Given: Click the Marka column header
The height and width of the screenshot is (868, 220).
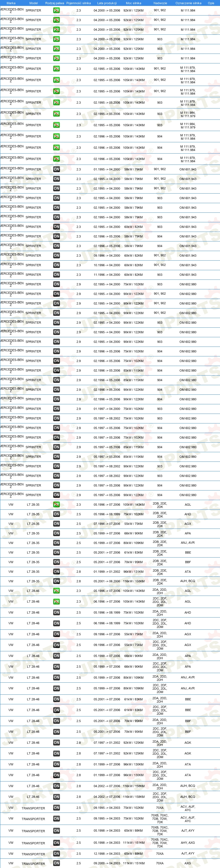Looking at the screenshot, I should tap(11, 3).
